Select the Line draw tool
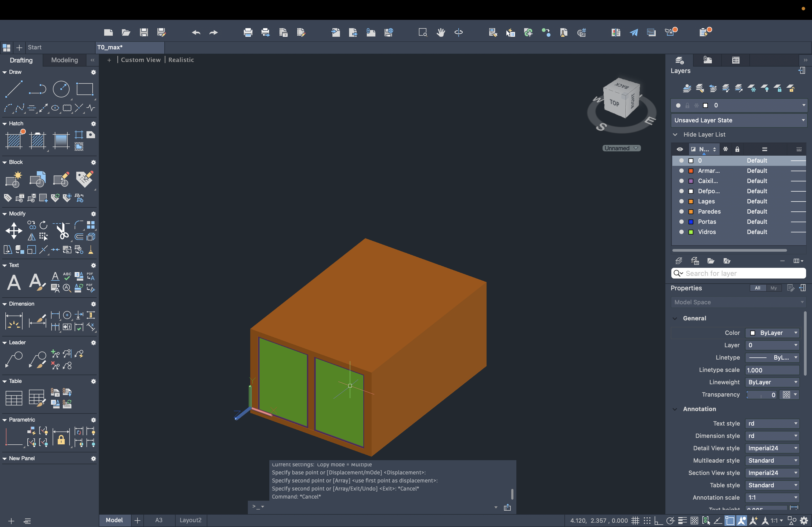The image size is (812, 527). click(14, 89)
